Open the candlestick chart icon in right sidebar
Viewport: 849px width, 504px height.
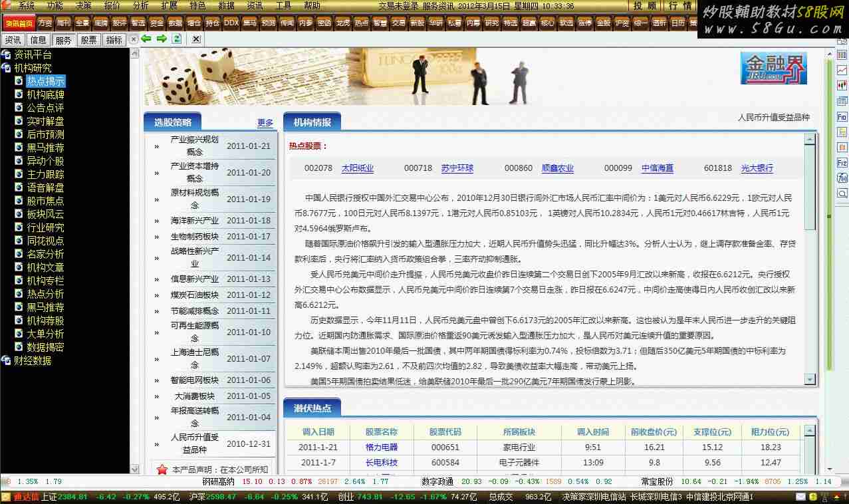coord(842,86)
